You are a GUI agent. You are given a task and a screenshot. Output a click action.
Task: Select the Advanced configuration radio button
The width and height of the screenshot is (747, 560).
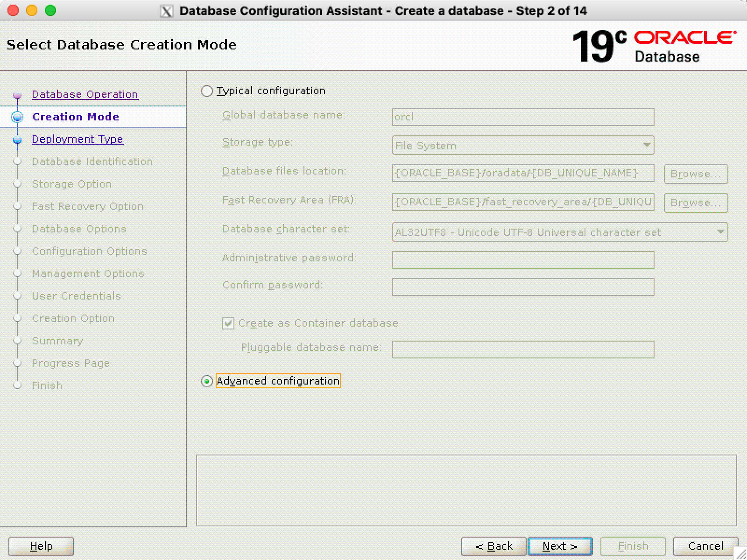pyautogui.click(x=206, y=381)
